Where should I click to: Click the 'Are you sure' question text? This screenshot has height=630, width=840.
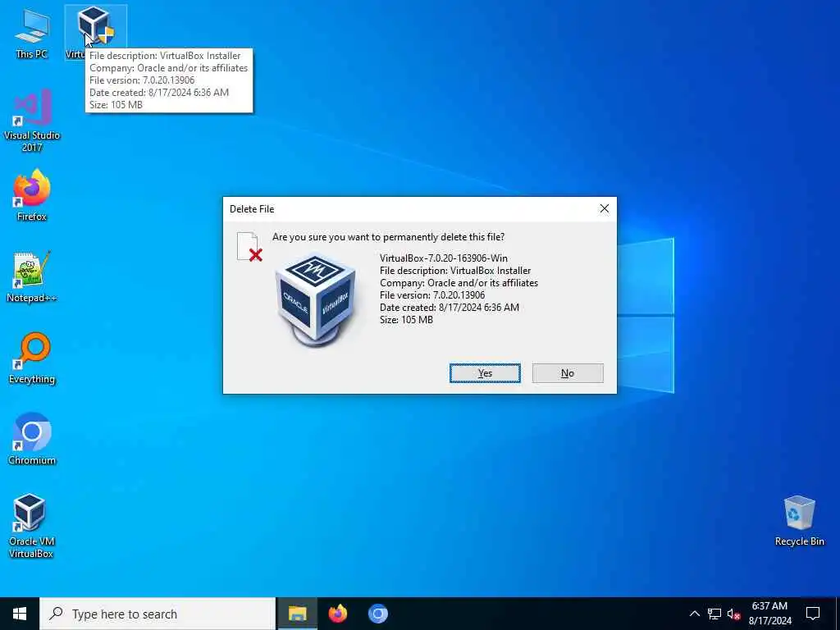[x=388, y=237]
